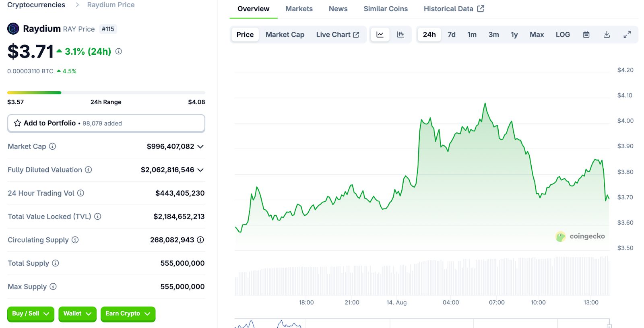Click the Market Cap info icon
The width and height of the screenshot is (644, 328).
(x=52, y=146)
